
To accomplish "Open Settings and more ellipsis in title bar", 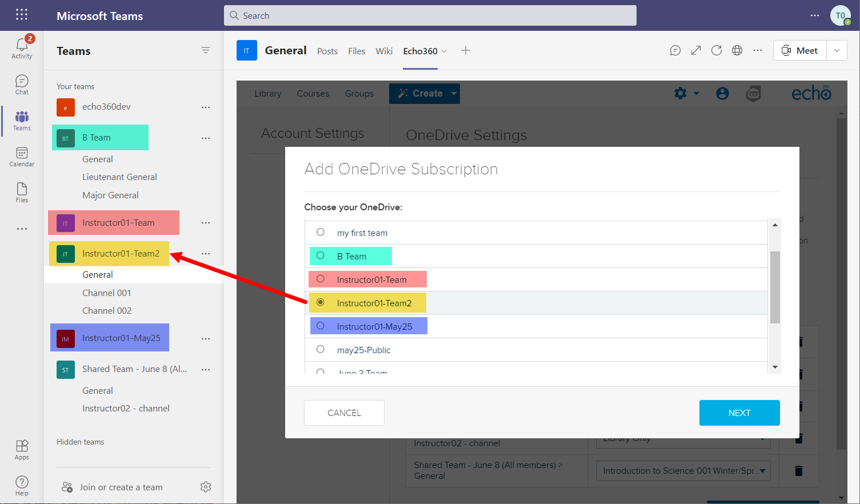I will pyautogui.click(x=815, y=15).
